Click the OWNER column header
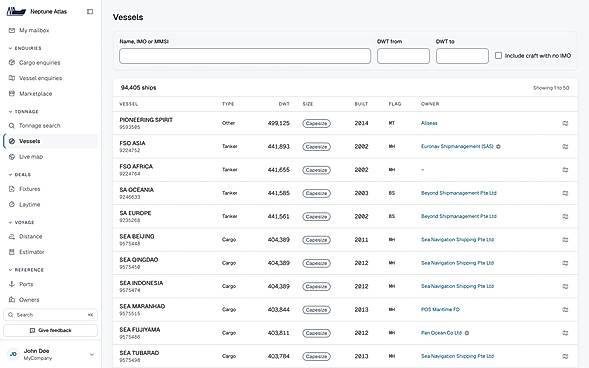This screenshot has height=368, width=589. [430, 104]
